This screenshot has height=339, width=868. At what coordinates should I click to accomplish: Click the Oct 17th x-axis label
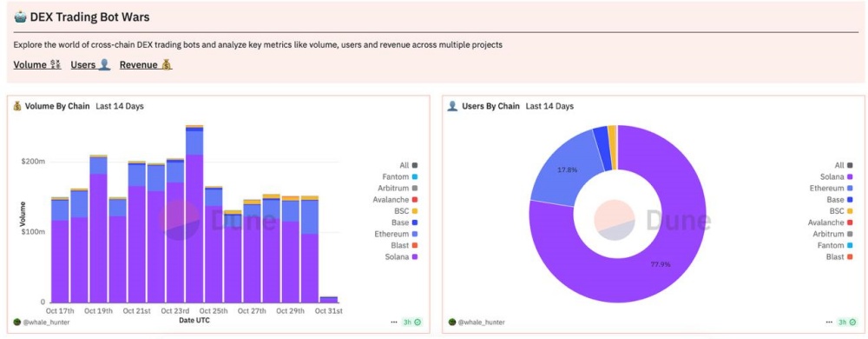coord(61,311)
